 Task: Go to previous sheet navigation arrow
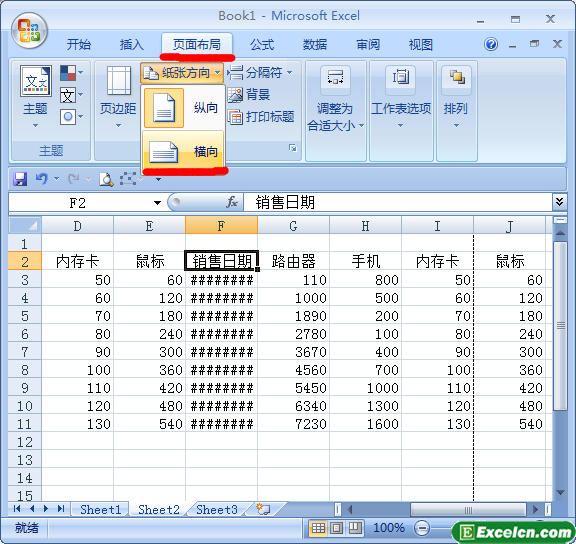[x=32, y=508]
